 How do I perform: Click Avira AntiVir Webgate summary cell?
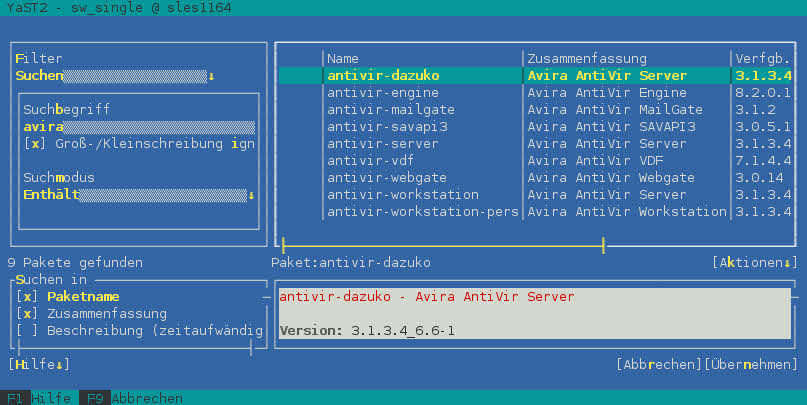(x=611, y=178)
